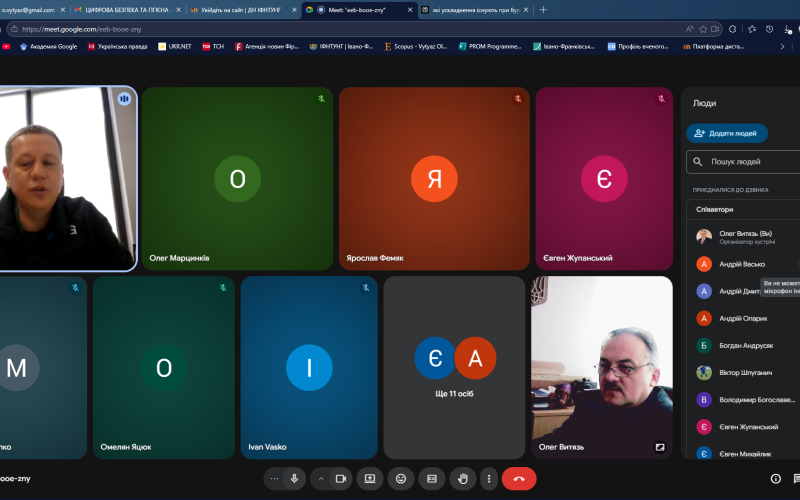The height and width of the screenshot is (500, 800).
Task: Open the chat panel icon
Action: (797, 479)
